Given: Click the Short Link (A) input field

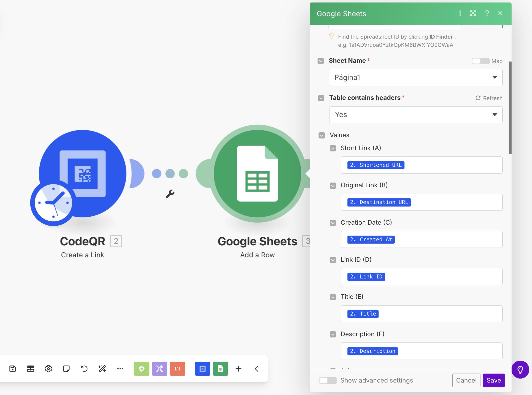Looking at the screenshot, I should pos(422,165).
